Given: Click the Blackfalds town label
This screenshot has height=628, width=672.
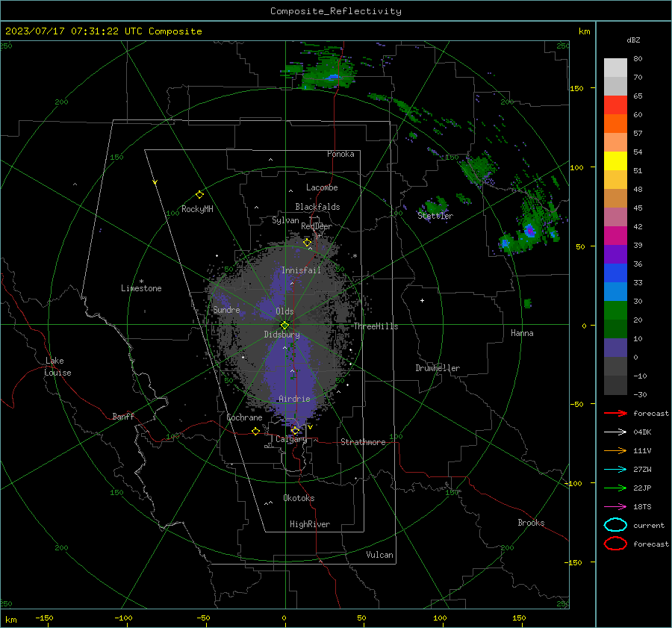Looking at the screenshot, I should tap(317, 207).
